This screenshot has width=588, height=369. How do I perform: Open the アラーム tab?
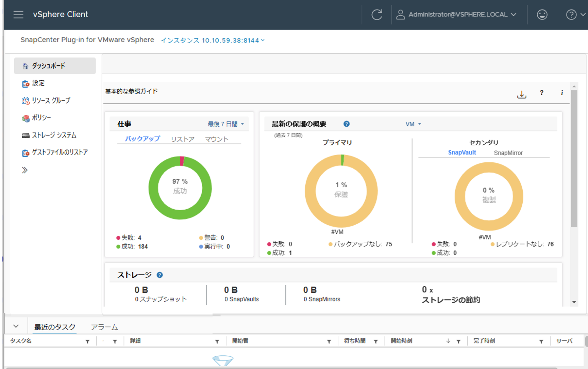[104, 327]
